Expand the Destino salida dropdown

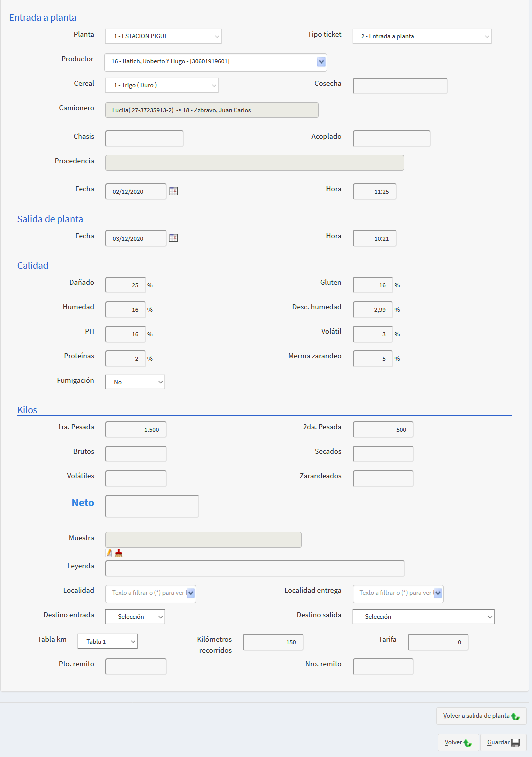point(423,617)
